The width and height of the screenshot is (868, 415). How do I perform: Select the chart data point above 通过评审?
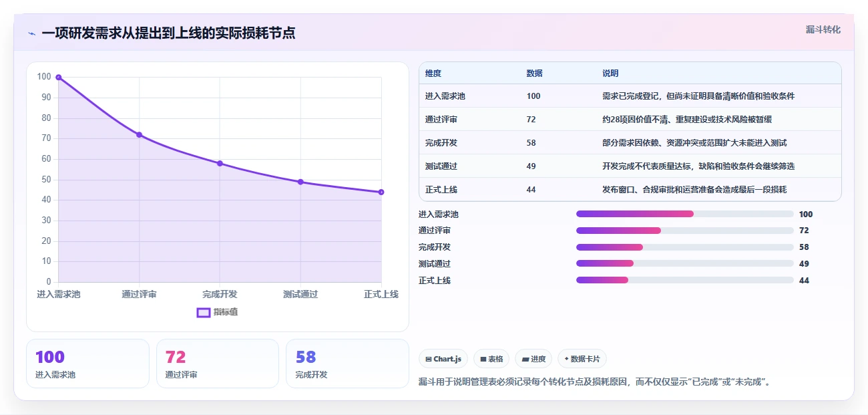click(140, 134)
